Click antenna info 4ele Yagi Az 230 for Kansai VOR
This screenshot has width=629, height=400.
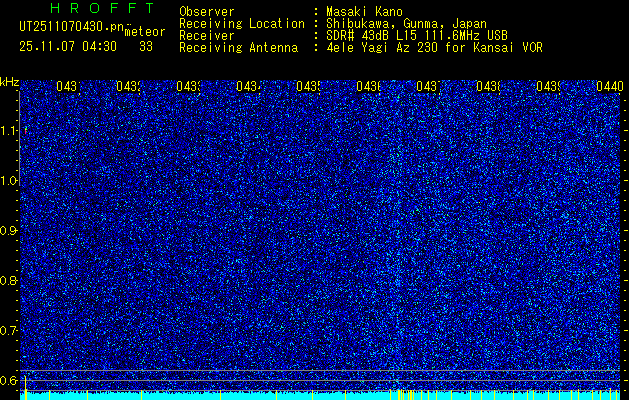coord(434,48)
